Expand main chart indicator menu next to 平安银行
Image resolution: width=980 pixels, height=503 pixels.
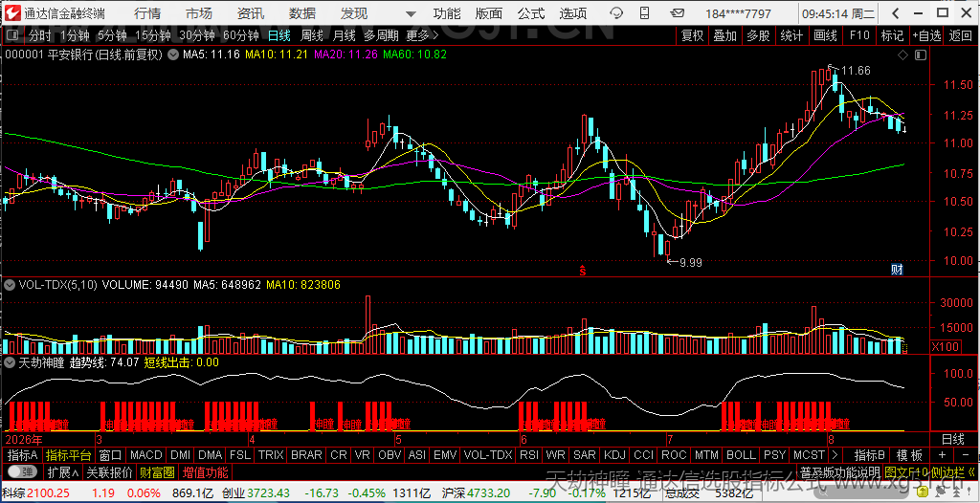[x=172, y=55]
